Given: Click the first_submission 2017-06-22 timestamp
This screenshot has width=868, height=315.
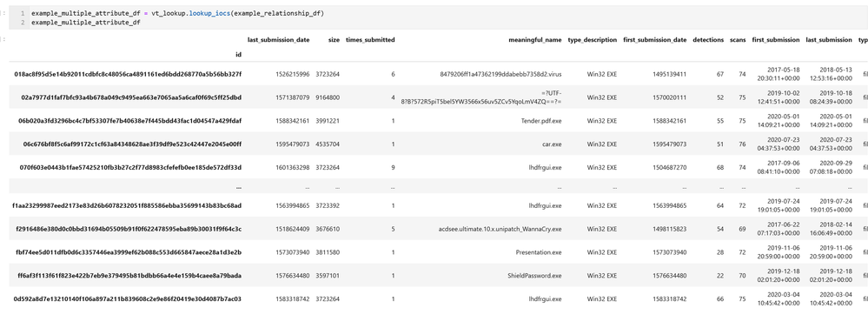Looking at the screenshot, I should pos(779,229).
